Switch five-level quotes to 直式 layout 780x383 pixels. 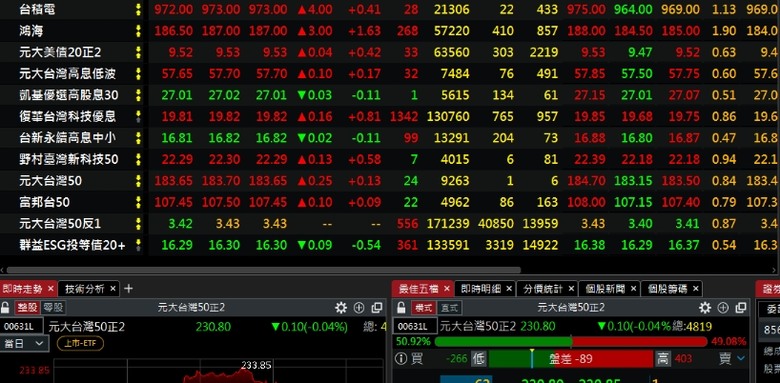[450, 308]
